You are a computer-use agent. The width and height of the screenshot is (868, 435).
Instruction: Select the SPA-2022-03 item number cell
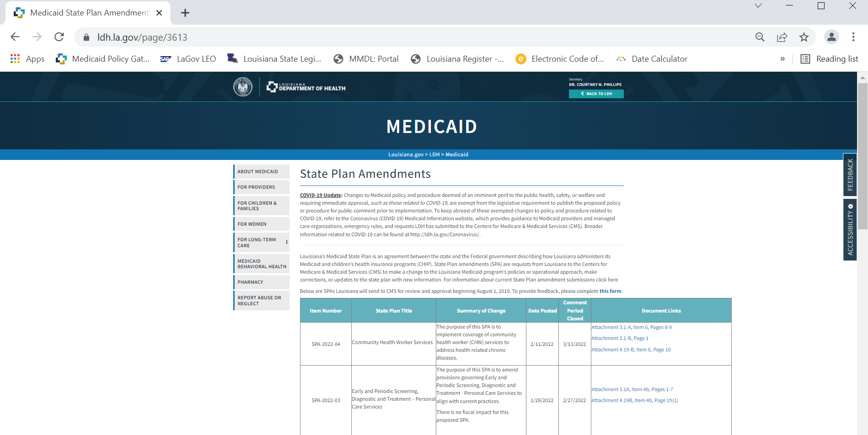click(x=326, y=400)
